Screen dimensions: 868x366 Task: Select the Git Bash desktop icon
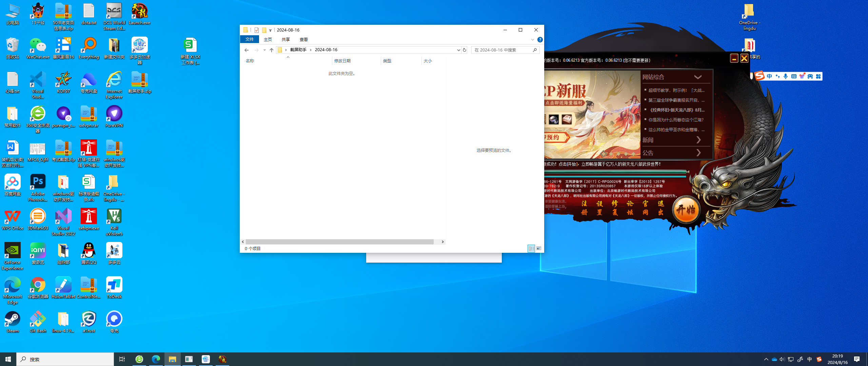click(38, 322)
